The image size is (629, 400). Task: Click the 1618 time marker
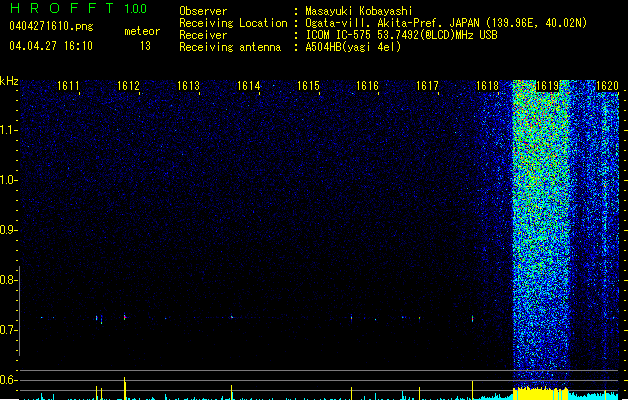pos(487,86)
